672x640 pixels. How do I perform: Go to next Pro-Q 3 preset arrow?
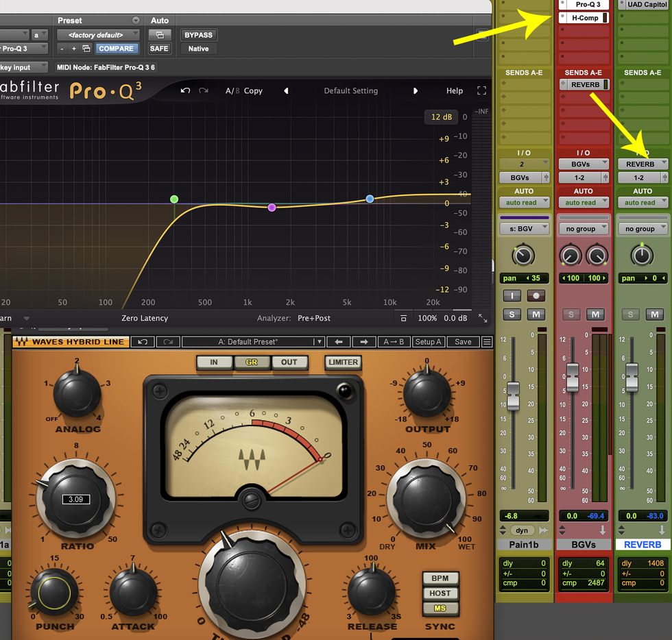tap(415, 91)
